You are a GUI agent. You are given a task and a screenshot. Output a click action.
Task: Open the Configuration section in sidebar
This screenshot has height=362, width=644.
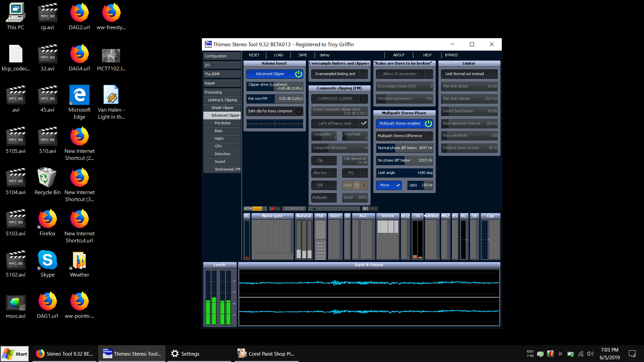pos(222,56)
